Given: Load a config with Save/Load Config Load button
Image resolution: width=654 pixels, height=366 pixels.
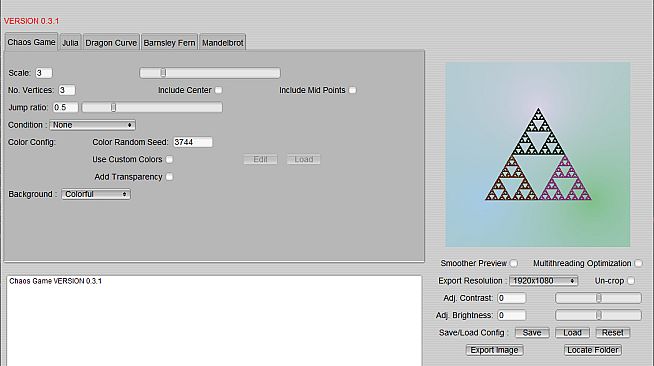Looking at the screenshot, I should click(572, 333).
